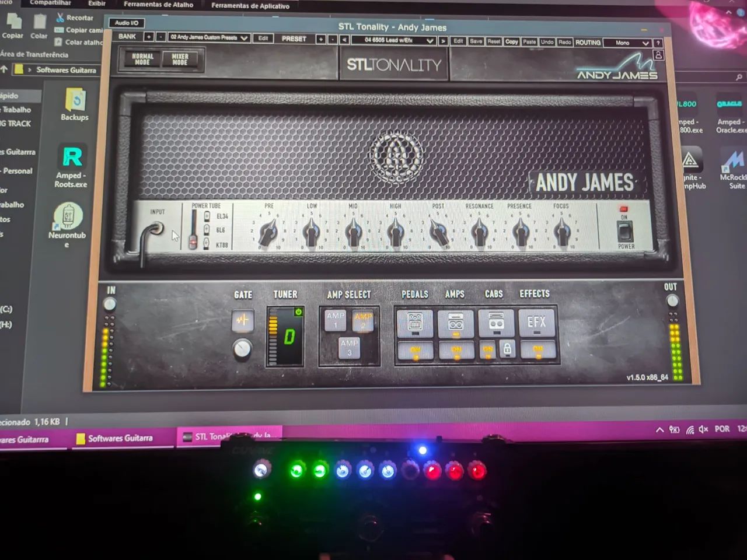Viewport: 747px width, 560px height.
Task: Select the McRocklin Suite icon in Explorer
Action: 734,169
